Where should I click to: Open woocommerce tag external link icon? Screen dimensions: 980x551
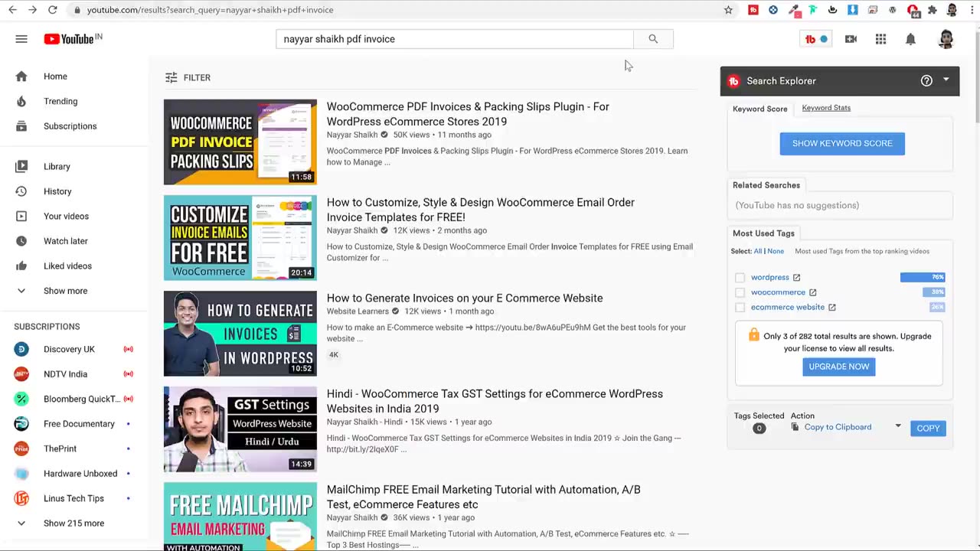coord(812,292)
